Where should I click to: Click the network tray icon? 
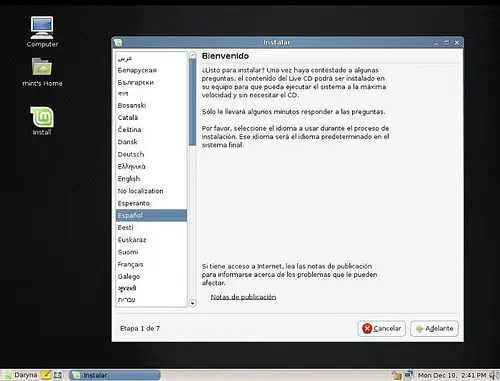[408, 375]
